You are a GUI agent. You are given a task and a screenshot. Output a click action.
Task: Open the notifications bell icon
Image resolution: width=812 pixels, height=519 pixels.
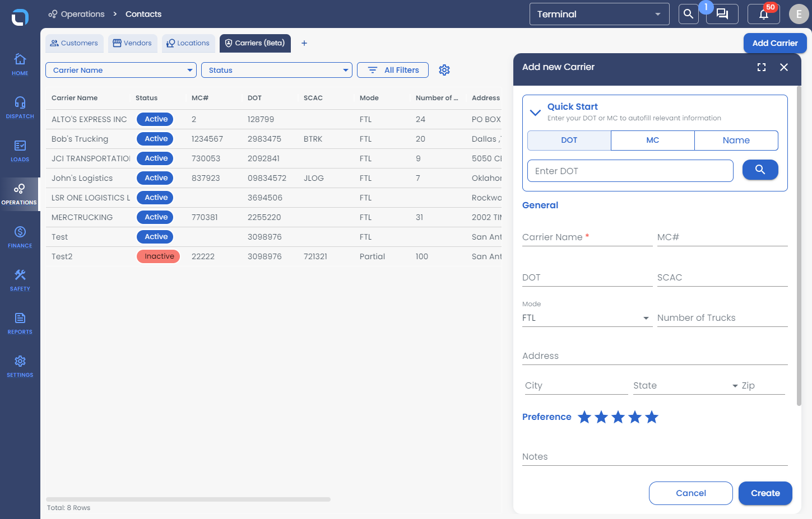[763, 14]
